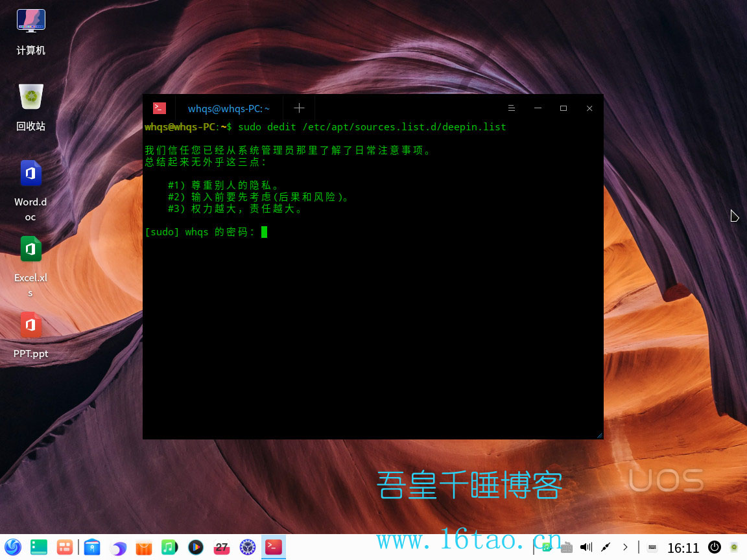Image resolution: width=747 pixels, height=560 pixels.
Task: Add a new terminal tab
Action: coord(298,108)
